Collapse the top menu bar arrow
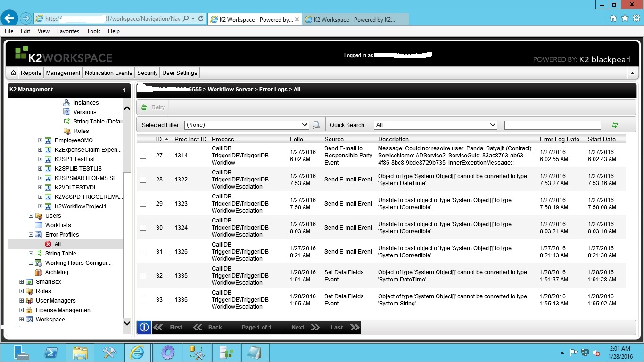This screenshot has height=362, width=644. coord(632,73)
